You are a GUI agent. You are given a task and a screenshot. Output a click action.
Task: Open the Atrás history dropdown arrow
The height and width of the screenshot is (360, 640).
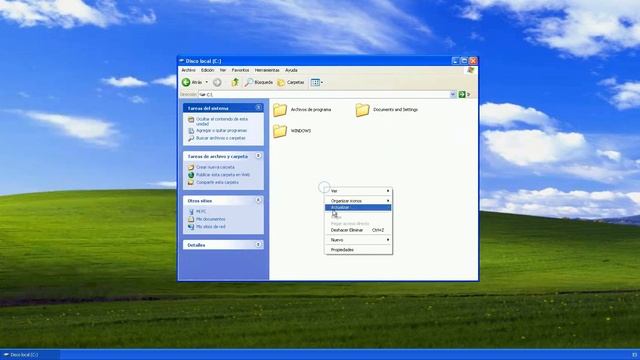[207, 82]
